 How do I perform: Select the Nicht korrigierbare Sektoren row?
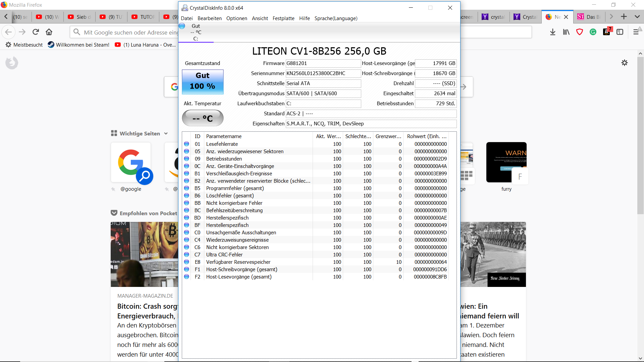pyautogui.click(x=316, y=247)
